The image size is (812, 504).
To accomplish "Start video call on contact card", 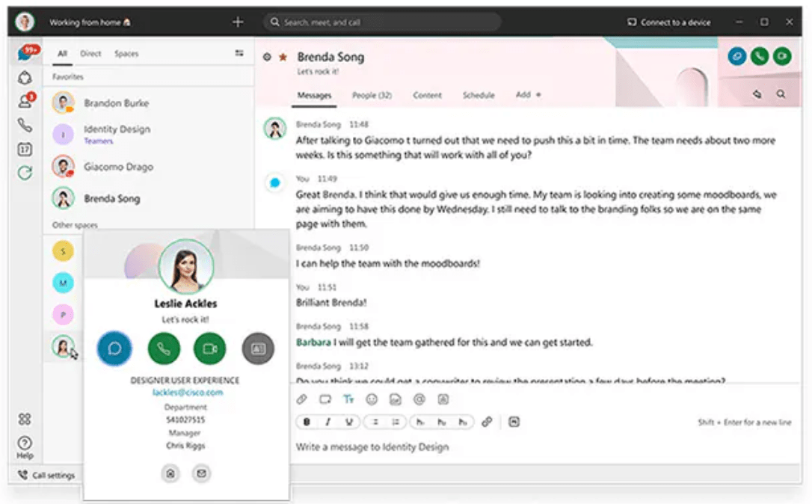I will (x=210, y=348).
